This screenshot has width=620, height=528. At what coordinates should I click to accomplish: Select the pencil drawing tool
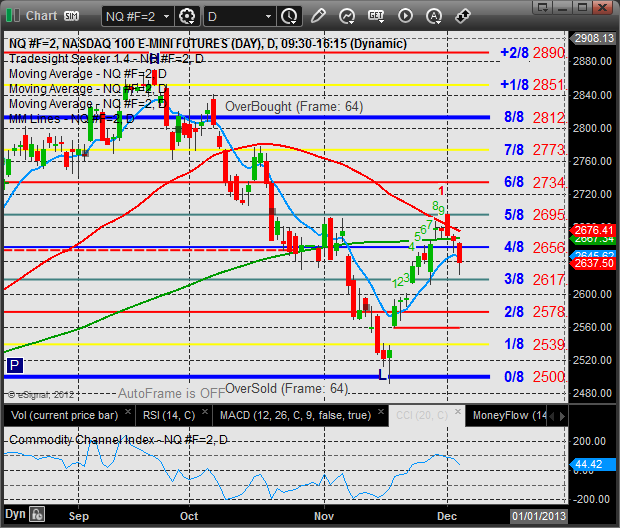tap(318, 16)
